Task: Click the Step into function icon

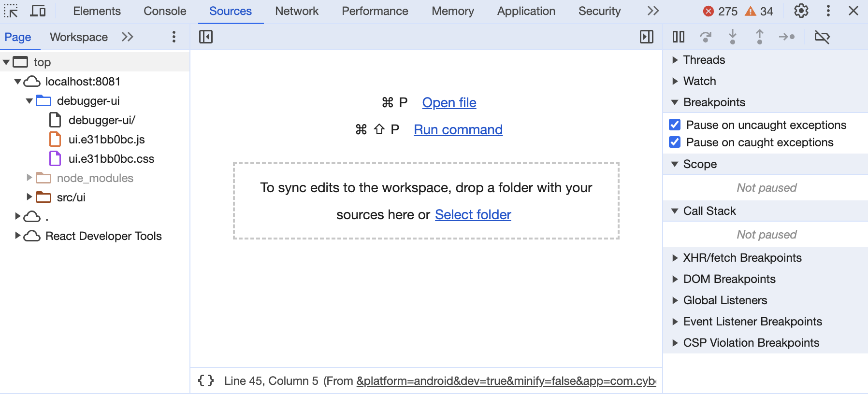Action: (x=733, y=37)
